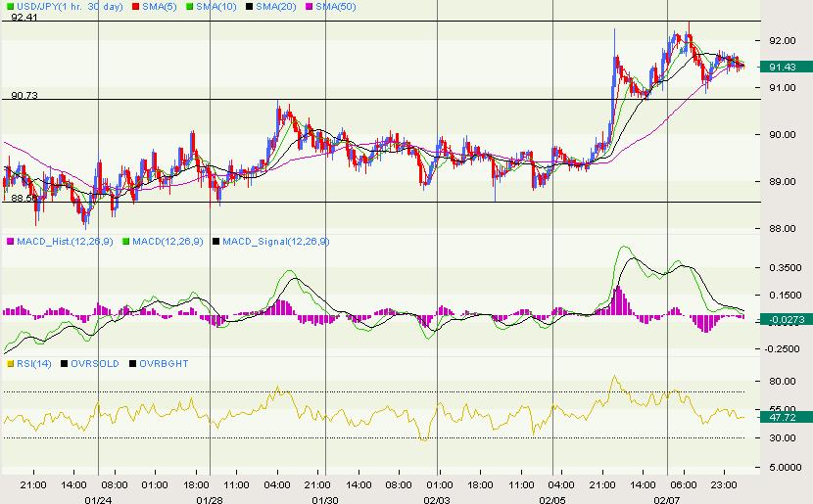Click the yellow RSI(14) legend swatch
Screen dimensions: 813x504
[x=10, y=364]
